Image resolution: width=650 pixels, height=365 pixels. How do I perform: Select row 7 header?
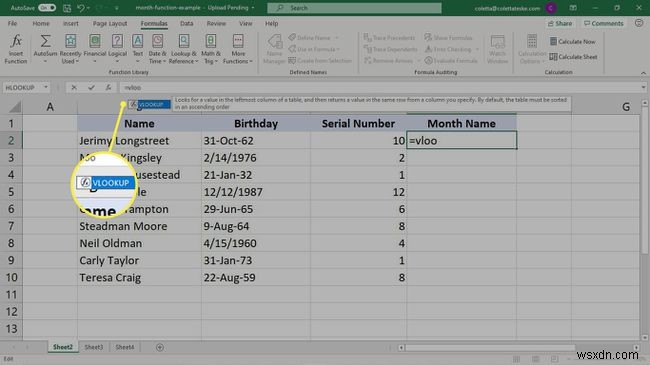pos(11,226)
